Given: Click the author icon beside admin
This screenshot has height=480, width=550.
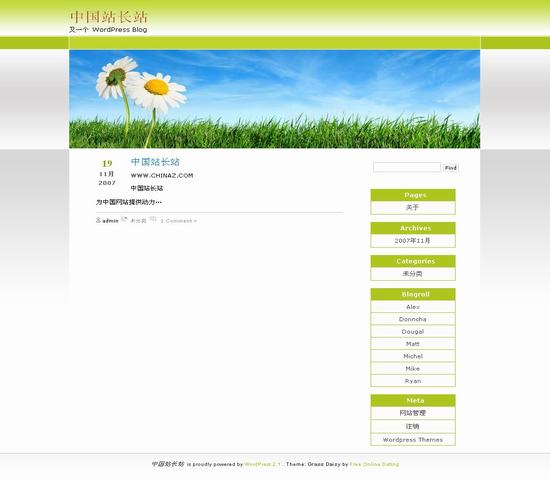Looking at the screenshot, I should (x=98, y=220).
